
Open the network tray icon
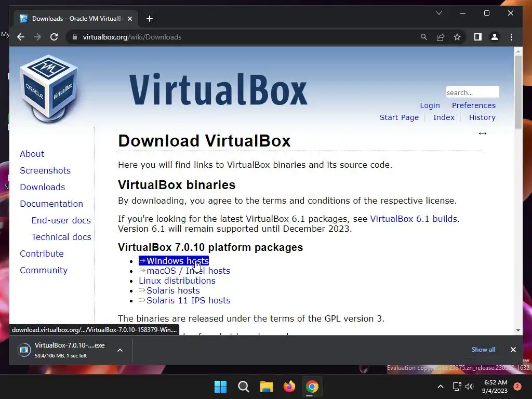point(457,387)
